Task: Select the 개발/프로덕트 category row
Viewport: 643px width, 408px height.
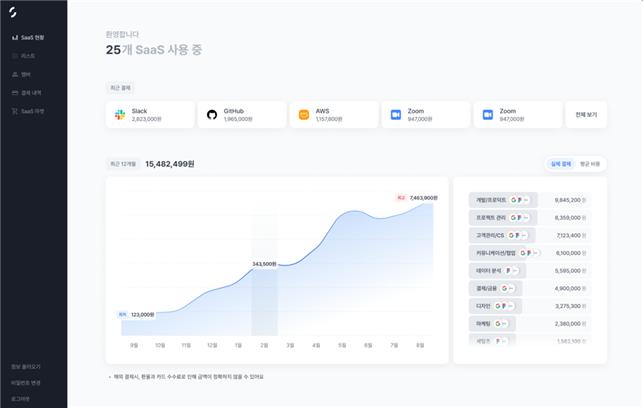Action: click(x=503, y=200)
